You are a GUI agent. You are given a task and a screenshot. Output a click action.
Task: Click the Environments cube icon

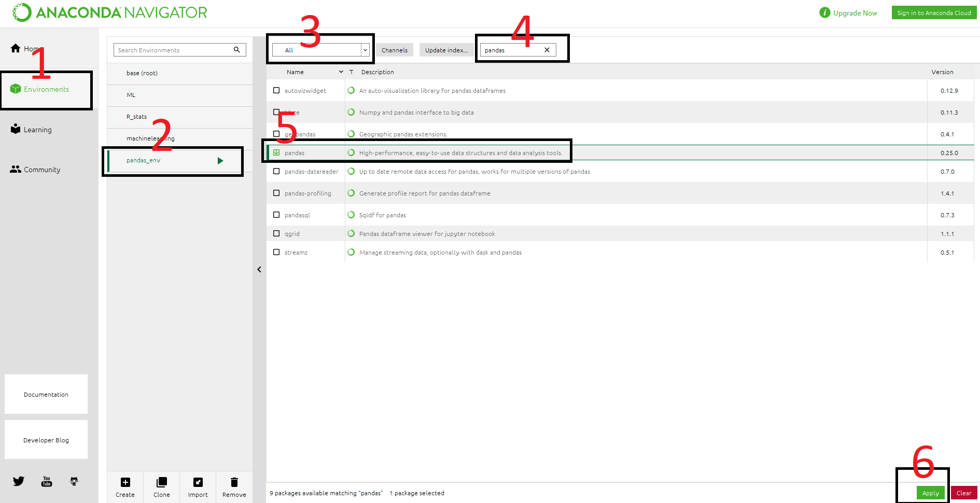click(16, 89)
